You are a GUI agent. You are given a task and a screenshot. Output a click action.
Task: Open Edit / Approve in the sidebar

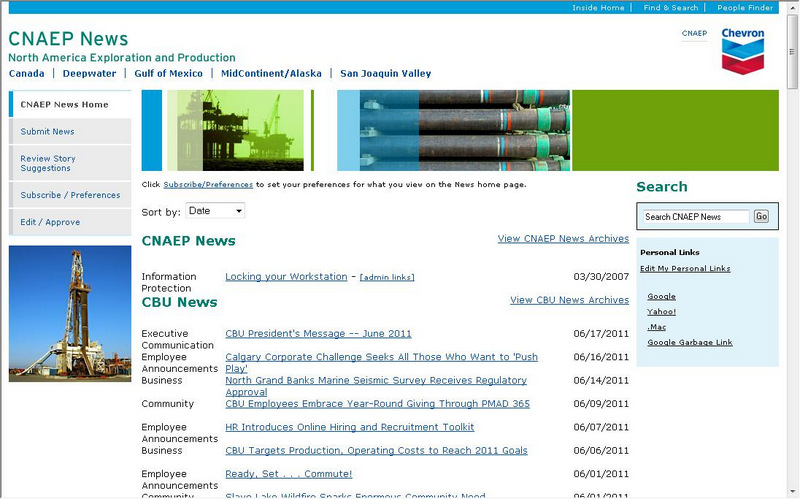(x=50, y=222)
